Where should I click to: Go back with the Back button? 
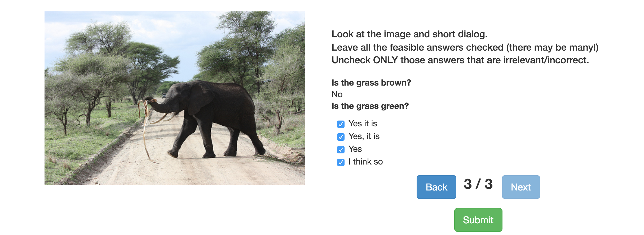tap(436, 187)
